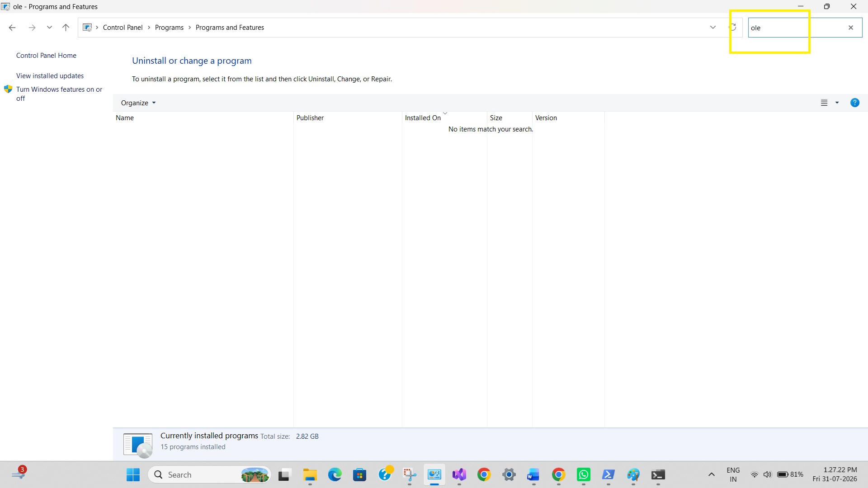Select the Control Panel breadcrumb
This screenshot has height=488, width=868.
tap(123, 28)
